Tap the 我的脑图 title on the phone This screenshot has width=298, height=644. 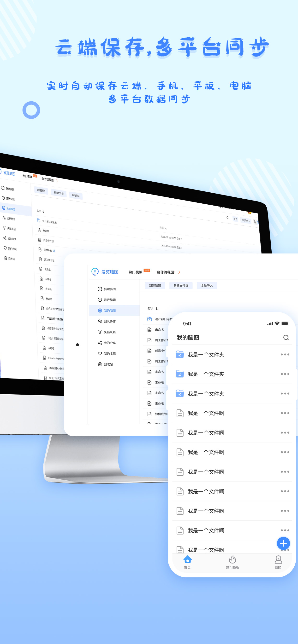tap(188, 338)
